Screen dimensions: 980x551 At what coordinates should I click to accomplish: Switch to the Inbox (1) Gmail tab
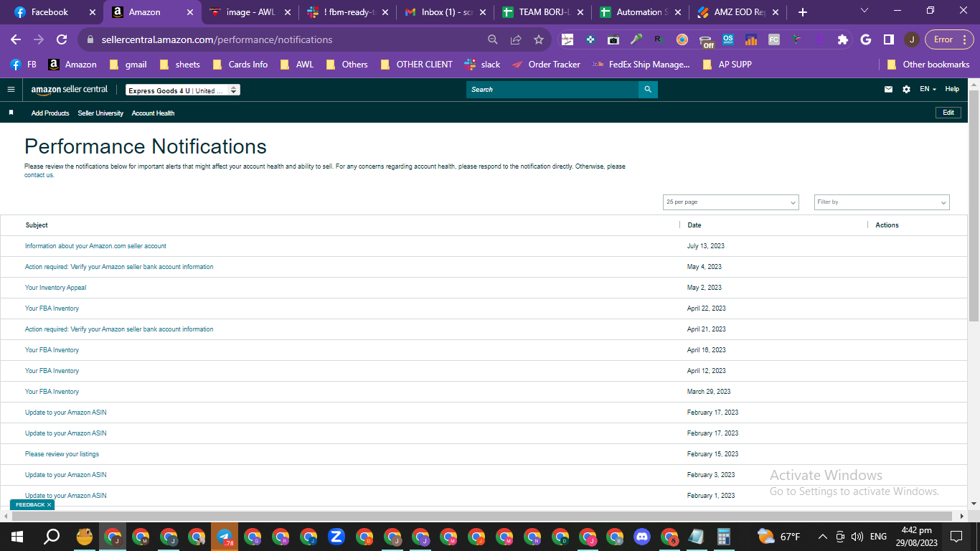pos(445,12)
